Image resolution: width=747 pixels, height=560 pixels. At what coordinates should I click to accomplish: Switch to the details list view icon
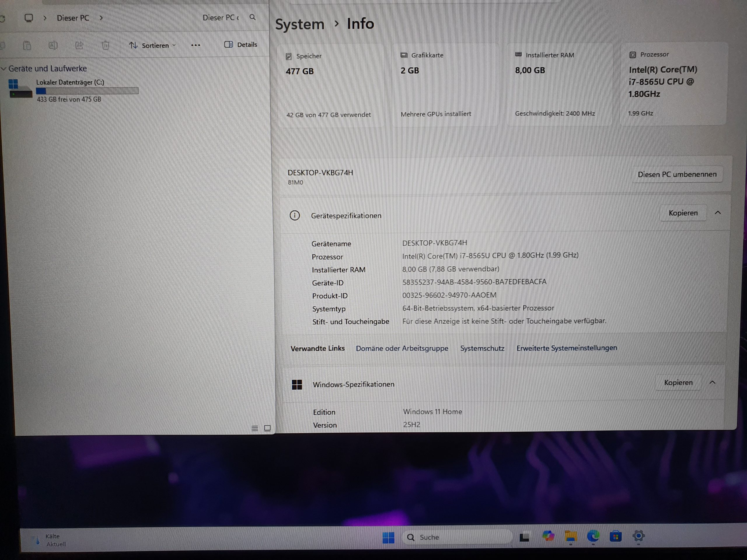tap(255, 428)
